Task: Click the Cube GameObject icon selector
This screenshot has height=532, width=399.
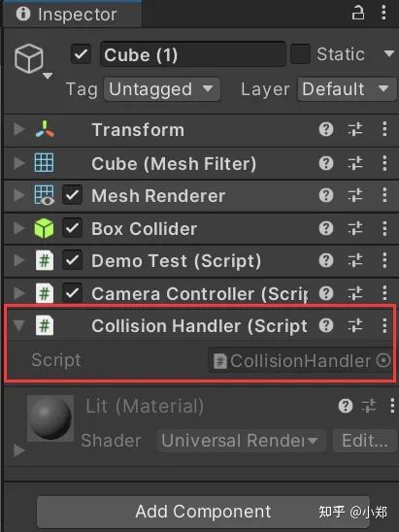Action: click(x=33, y=61)
